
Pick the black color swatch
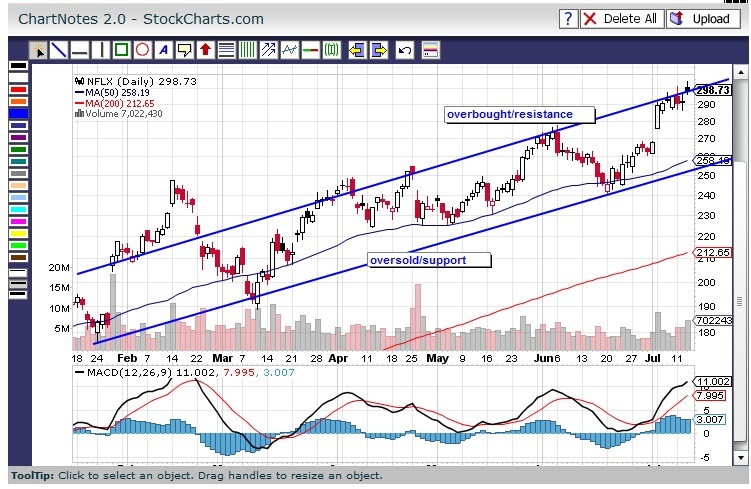pyautogui.click(x=19, y=66)
